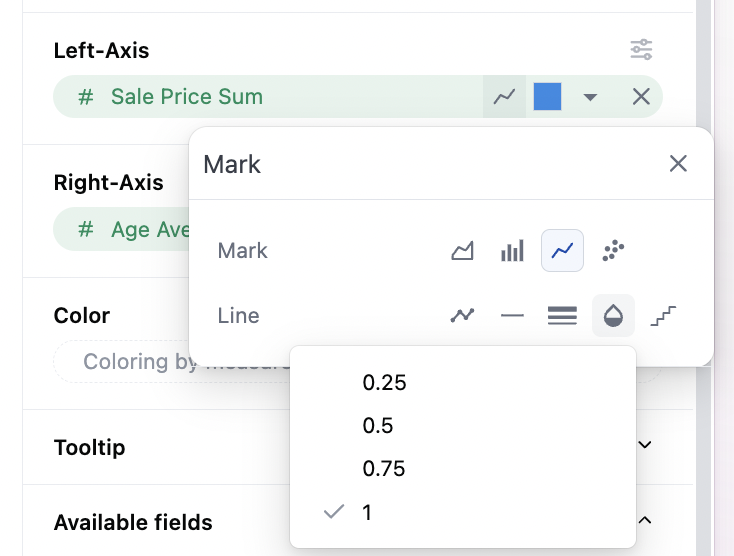
Task: Toggle the mark type button on Sale Price Sum
Action: coord(505,97)
